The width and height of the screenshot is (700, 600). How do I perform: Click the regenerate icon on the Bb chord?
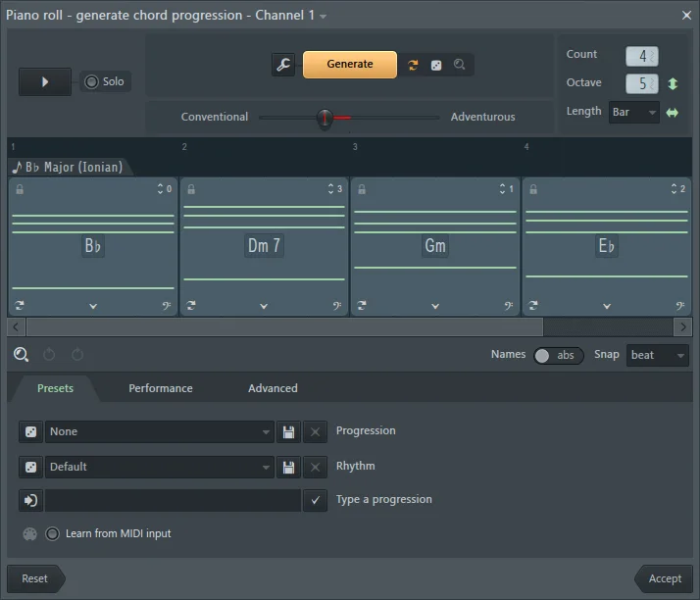20,305
